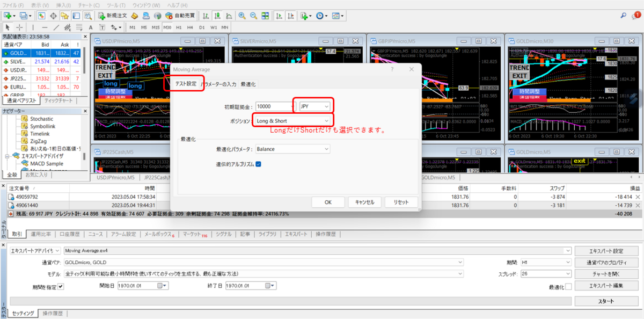Viewport: 644px width, 319px height.
Task: Click the エキスパート設定 button
Action: [x=606, y=251]
